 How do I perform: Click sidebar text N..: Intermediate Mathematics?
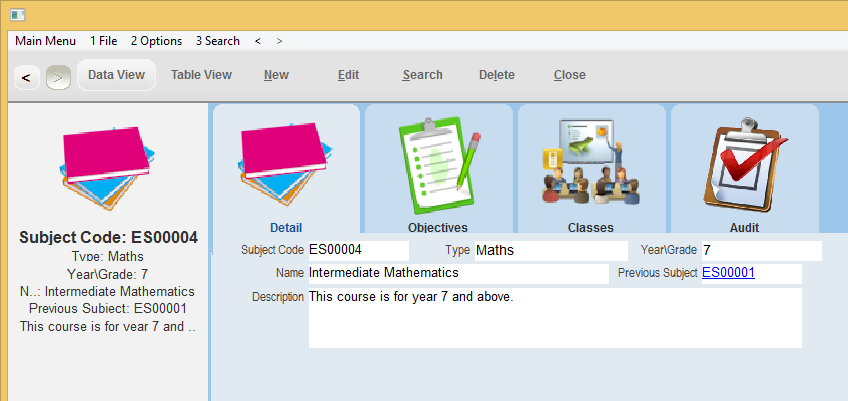click(x=106, y=292)
